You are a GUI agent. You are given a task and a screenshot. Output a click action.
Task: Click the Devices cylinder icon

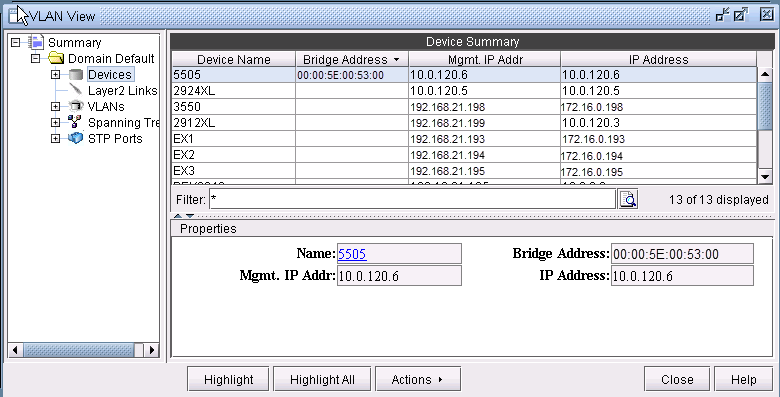click(76, 75)
